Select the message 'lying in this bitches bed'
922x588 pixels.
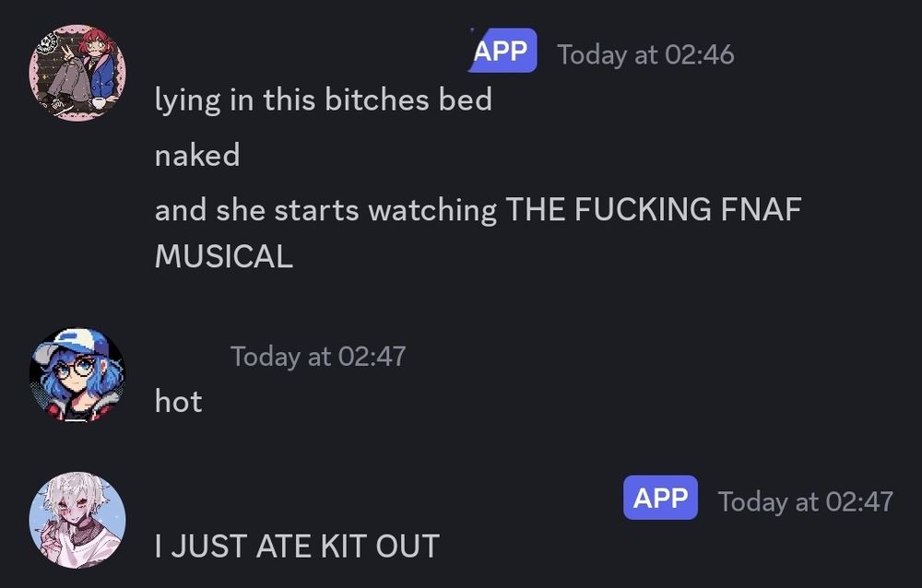click(324, 99)
